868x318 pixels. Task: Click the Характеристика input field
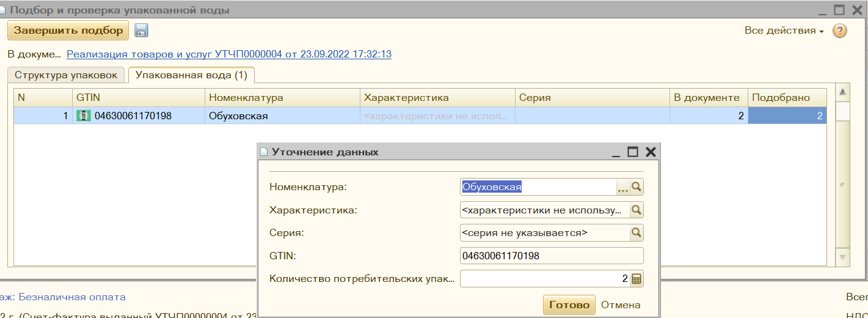[544, 210]
